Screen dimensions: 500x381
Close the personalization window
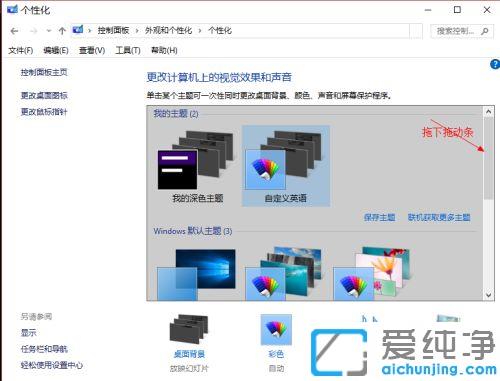487,10
